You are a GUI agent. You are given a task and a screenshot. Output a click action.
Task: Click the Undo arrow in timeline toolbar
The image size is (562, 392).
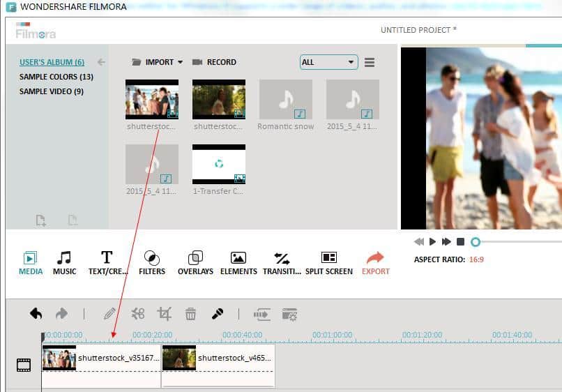tap(36, 314)
